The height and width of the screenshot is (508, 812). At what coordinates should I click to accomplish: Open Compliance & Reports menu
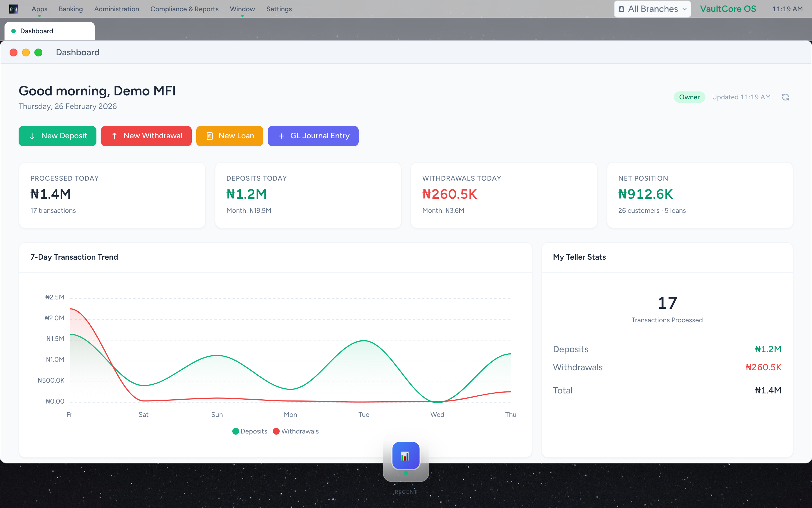coord(184,9)
